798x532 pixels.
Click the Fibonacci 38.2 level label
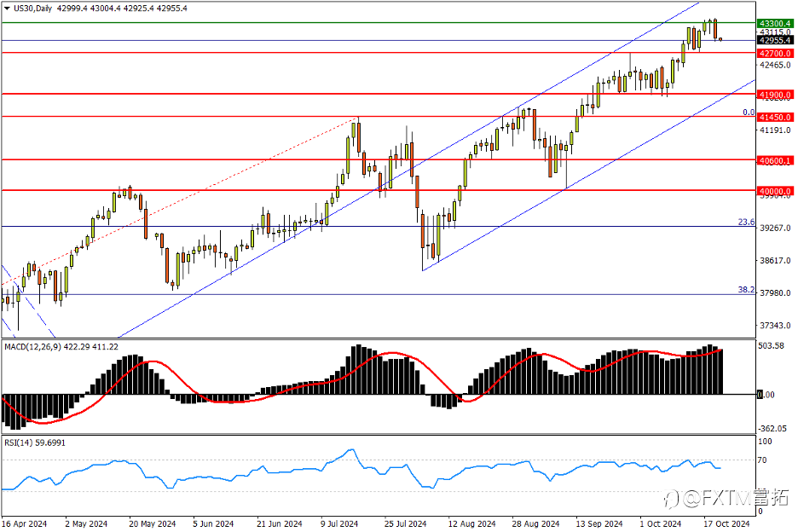click(747, 290)
